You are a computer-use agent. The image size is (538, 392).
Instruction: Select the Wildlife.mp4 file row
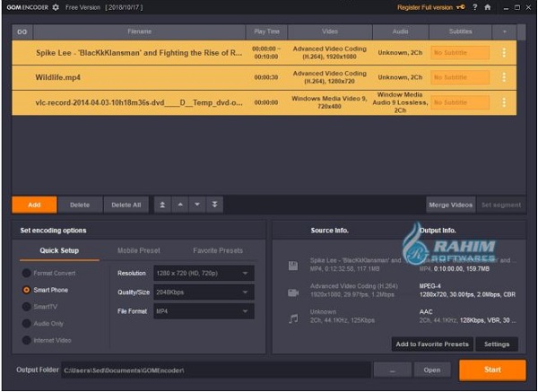[x=265, y=77]
